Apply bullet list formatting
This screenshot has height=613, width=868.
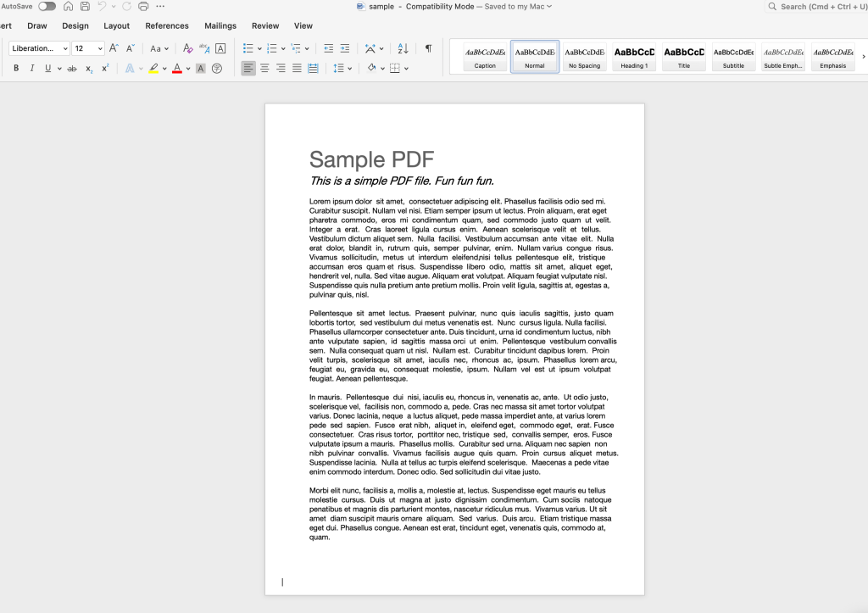[247, 48]
